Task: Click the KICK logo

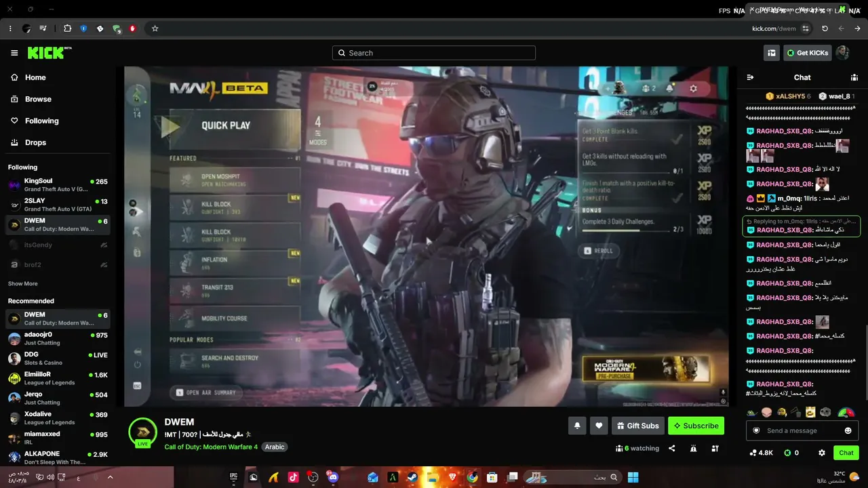Action: [x=49, y=53]
